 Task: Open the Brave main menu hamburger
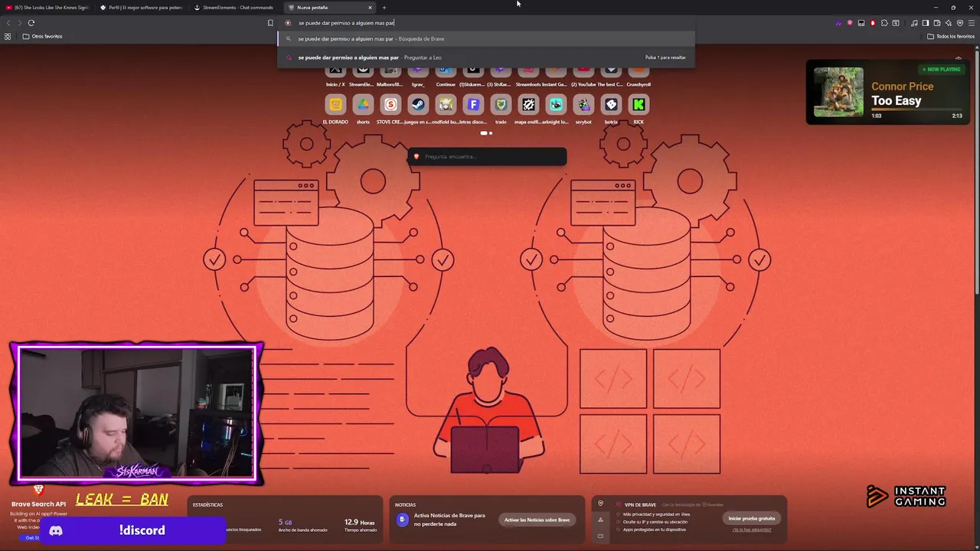click(x=971, y=23)
